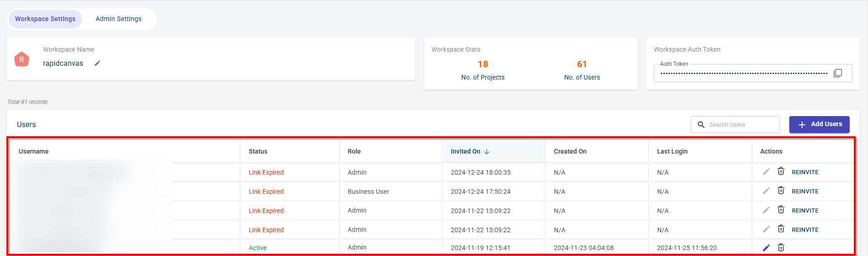Delete the Business User row
The height and width of the screenshot is (256, 868).
(781, 191)
